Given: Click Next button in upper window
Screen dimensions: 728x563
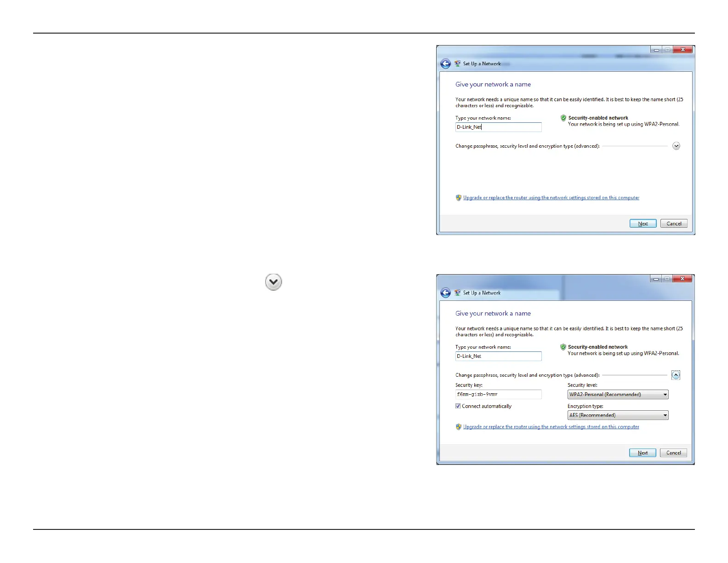Looking at the screenshot, I should [643, 224].
